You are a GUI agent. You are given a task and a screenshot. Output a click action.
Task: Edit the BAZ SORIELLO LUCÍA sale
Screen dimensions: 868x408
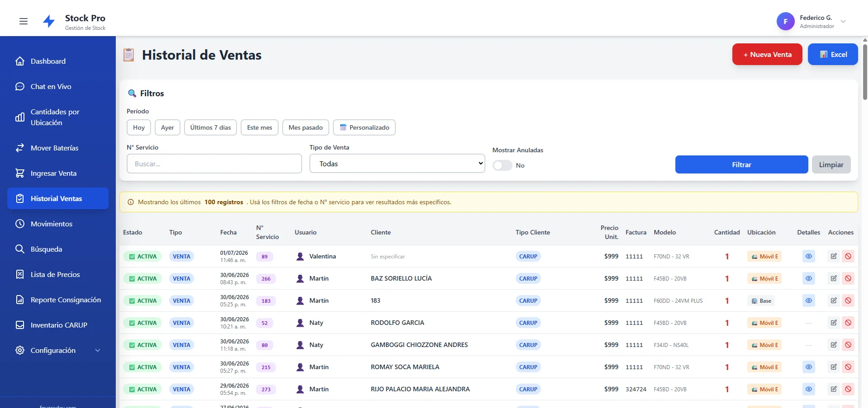click(x=833, y=278)
